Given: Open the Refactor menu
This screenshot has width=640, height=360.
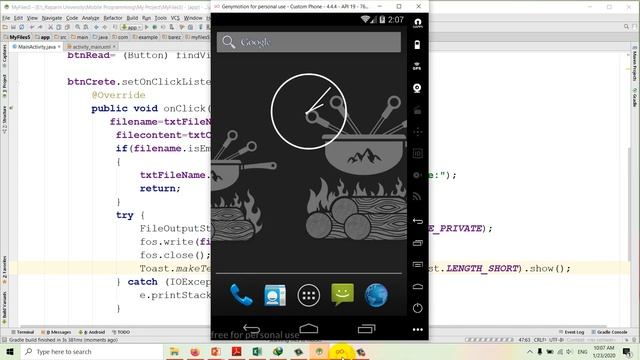Looking at the screenshot, I should pos(113,18).
